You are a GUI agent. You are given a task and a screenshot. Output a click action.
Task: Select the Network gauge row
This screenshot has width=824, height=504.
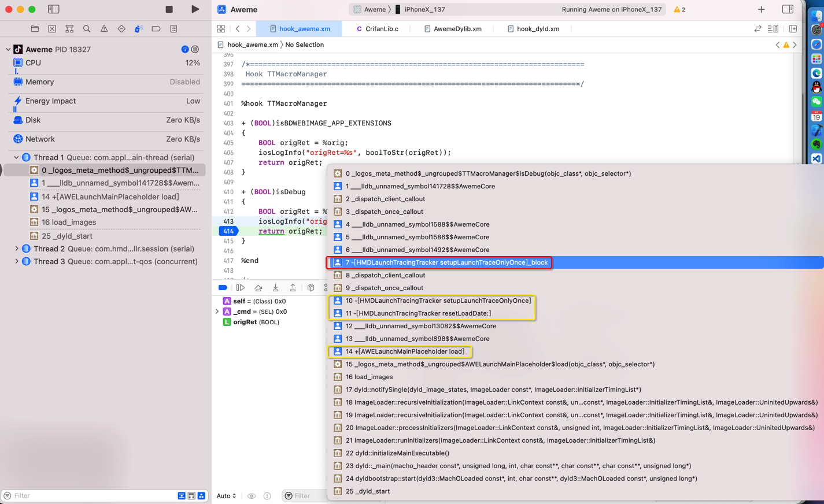106,139
